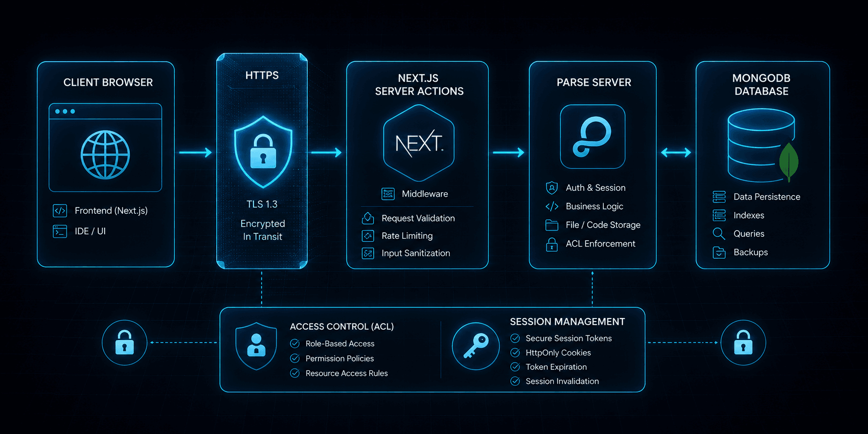Click the File / Code Storage folder icon

[552, 225]
